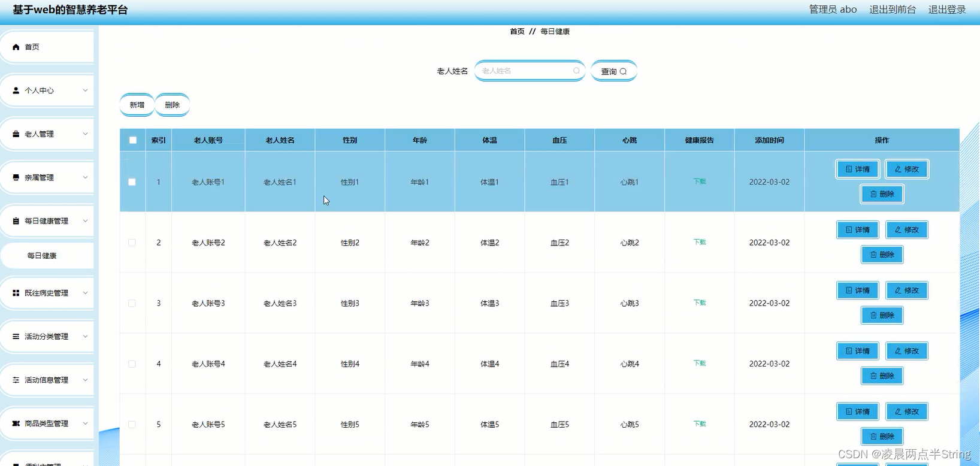This screenshot has width=980, height=466.
Task: Click the list icon beside 活动分类管理
Action: coord(16,337)
